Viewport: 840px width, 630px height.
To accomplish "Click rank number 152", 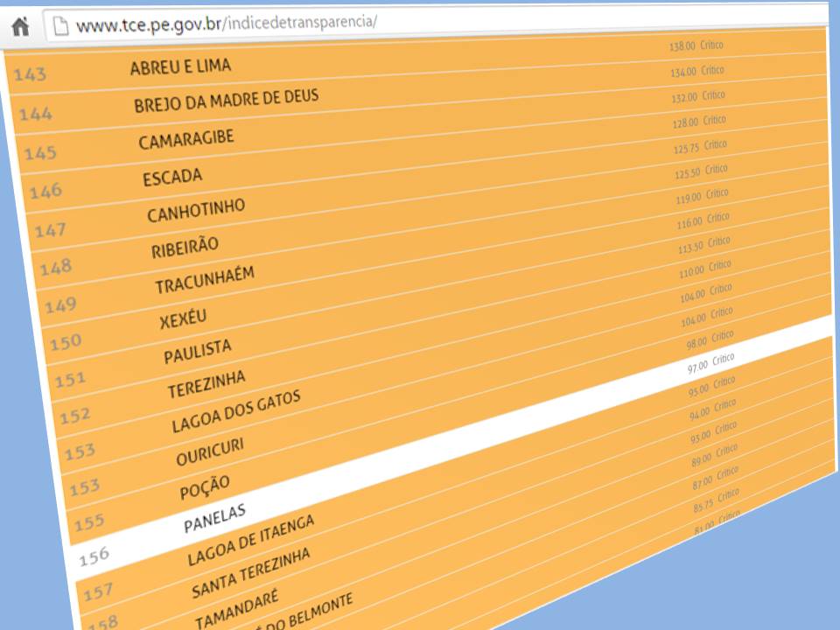I will point(75,415).
